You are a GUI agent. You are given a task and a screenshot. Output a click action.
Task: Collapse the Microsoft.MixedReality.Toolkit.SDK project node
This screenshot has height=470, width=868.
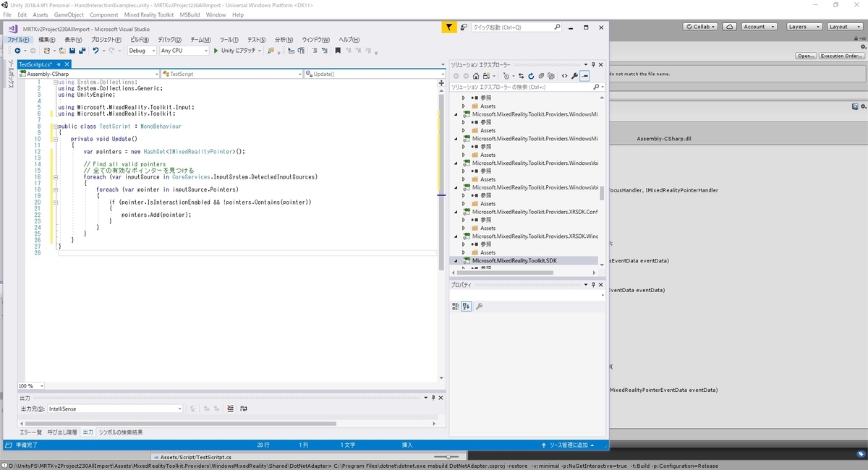[x=456, y=260]
